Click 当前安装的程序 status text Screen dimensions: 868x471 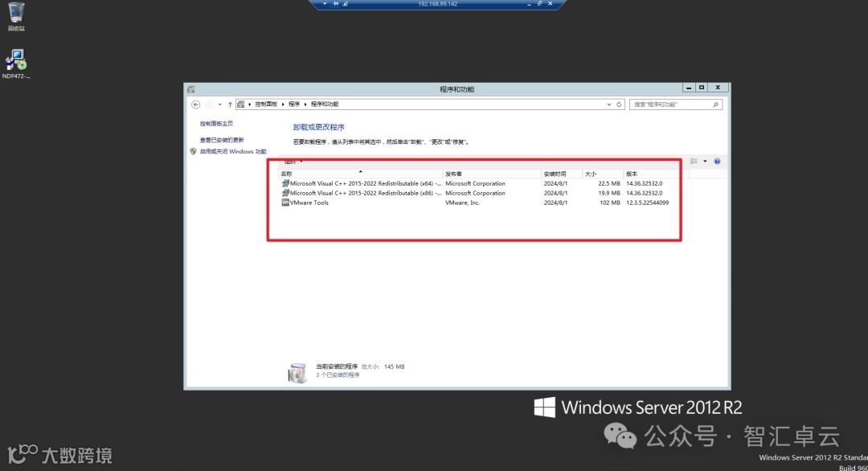point(337,367)
